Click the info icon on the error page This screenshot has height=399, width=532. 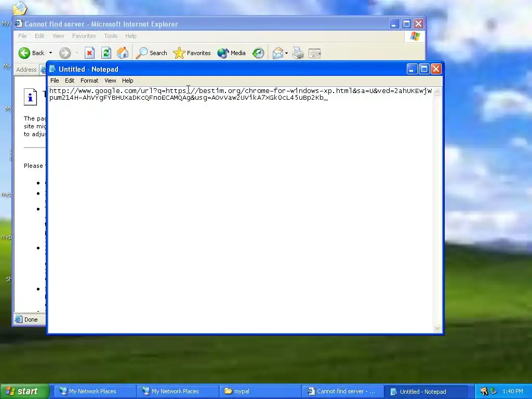click(x=30, y=97)
